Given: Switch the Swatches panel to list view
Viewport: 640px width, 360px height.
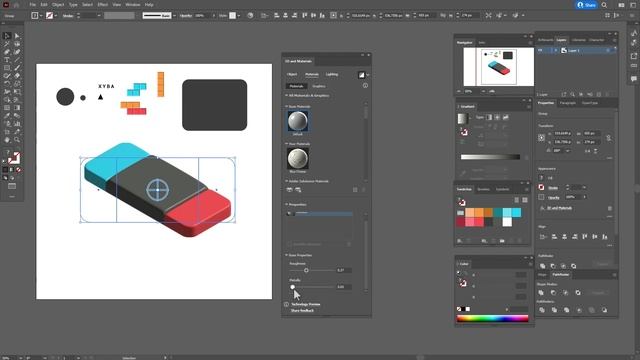Looking at the screenshot, I should pyautogui.click(x=516, y=200).
